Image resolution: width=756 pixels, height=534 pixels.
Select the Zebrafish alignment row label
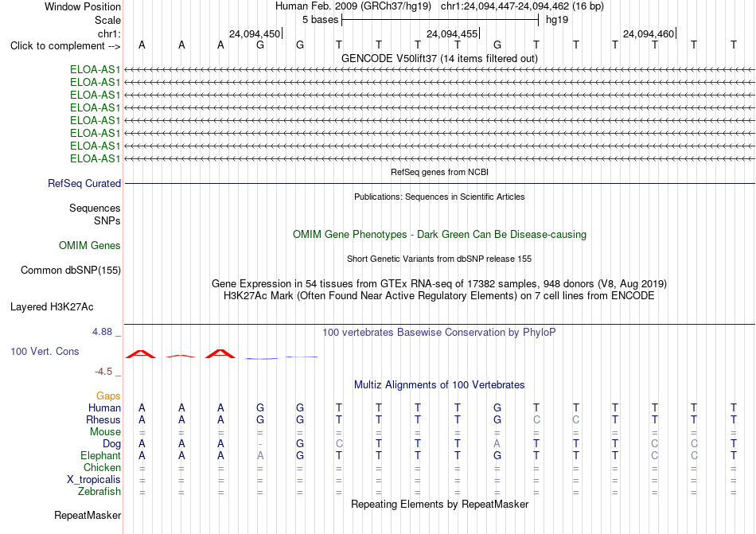pos(99,492)
